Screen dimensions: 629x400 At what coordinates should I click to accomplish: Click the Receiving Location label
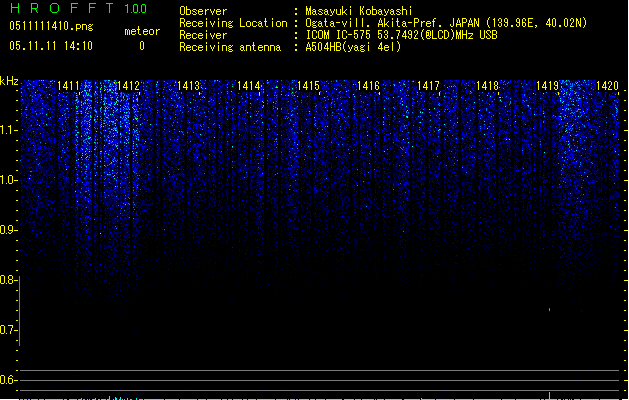pos(233,23)
